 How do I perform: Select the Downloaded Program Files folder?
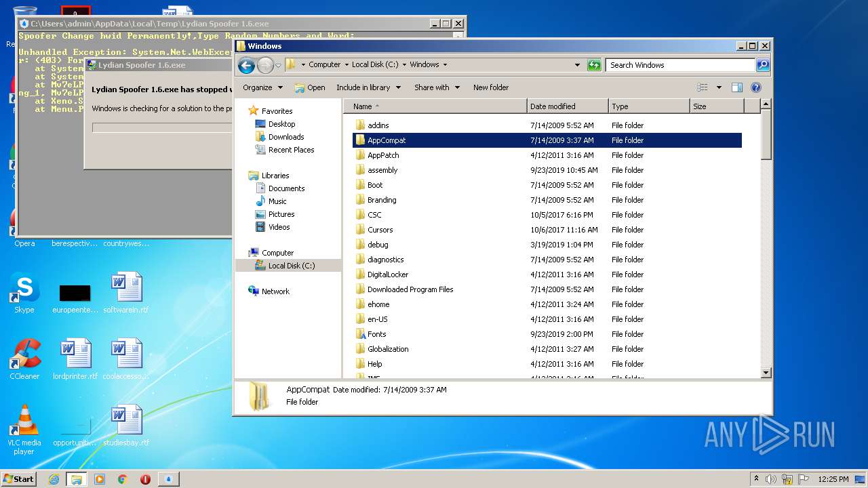pyautogui.click(x=410, y=289)
